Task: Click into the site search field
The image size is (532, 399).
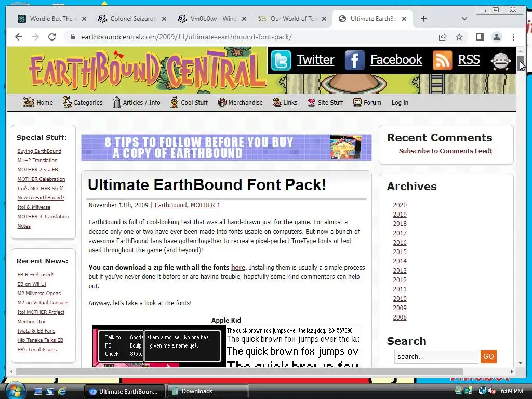Action: pyautogui.click(x=436, y=356)
